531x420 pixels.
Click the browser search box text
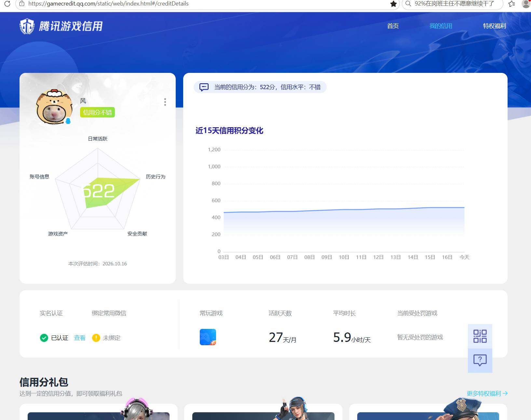tap(454, 4)
